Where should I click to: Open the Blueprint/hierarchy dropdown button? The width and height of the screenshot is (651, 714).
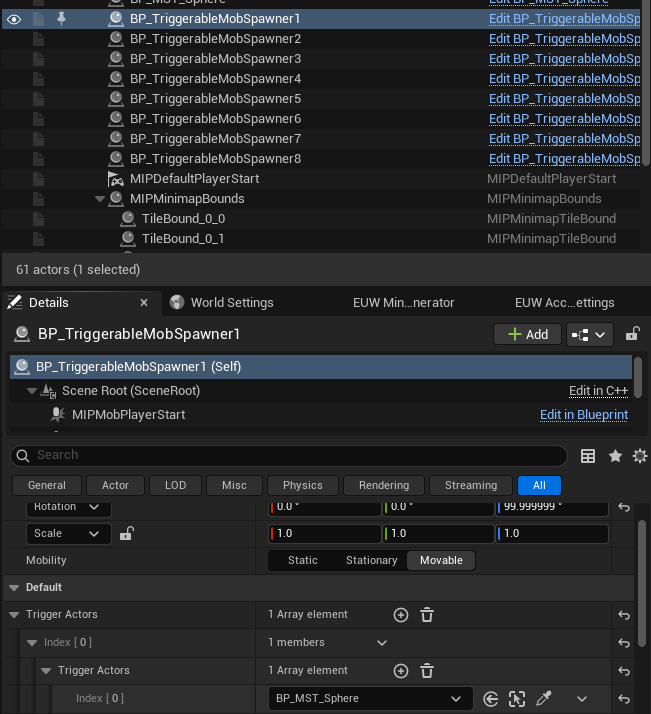tap(590, 335)
